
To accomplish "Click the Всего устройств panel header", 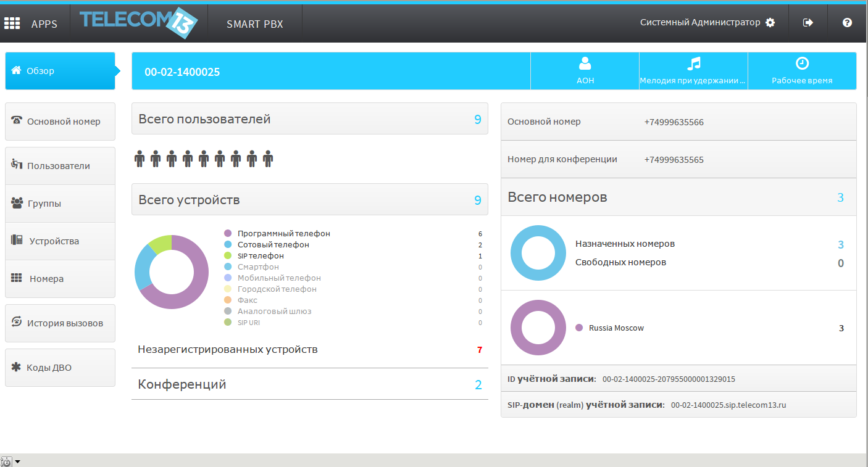I will click(310, 199).
